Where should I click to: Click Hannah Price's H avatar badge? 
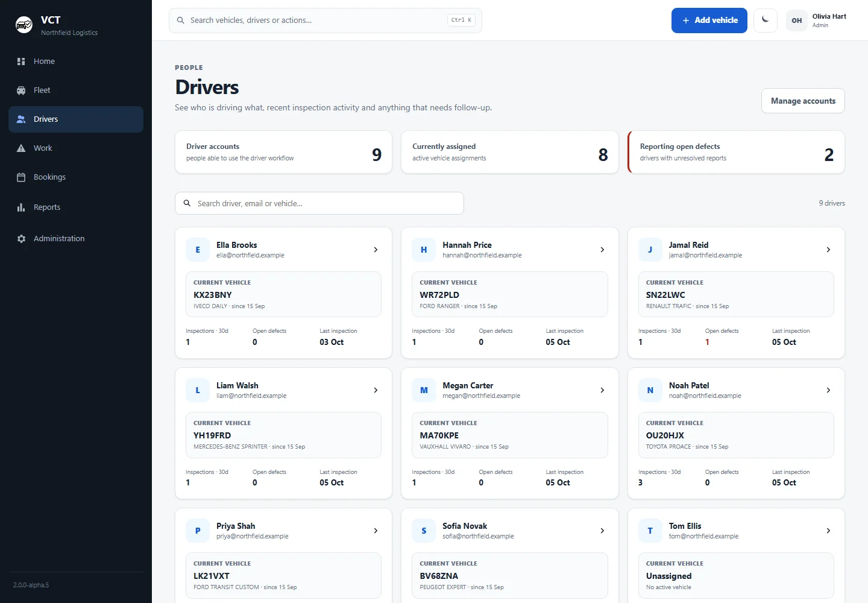pyautogui.click(x=424, y=250)
